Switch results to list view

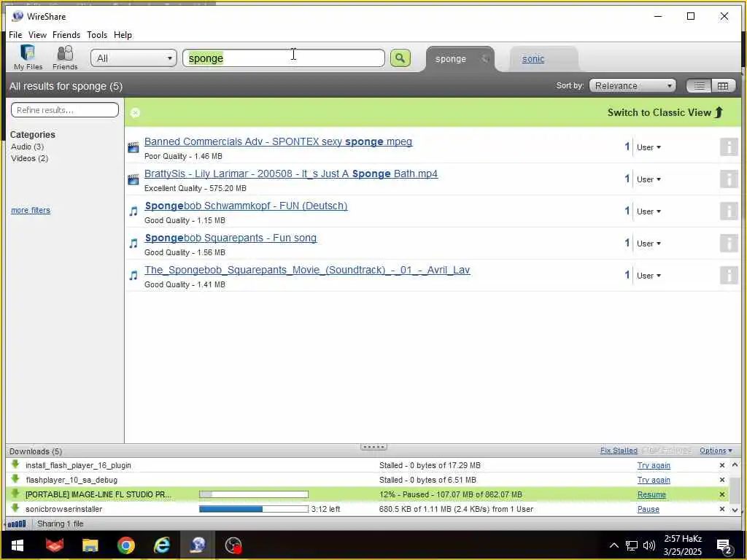[x=699, y=86]
